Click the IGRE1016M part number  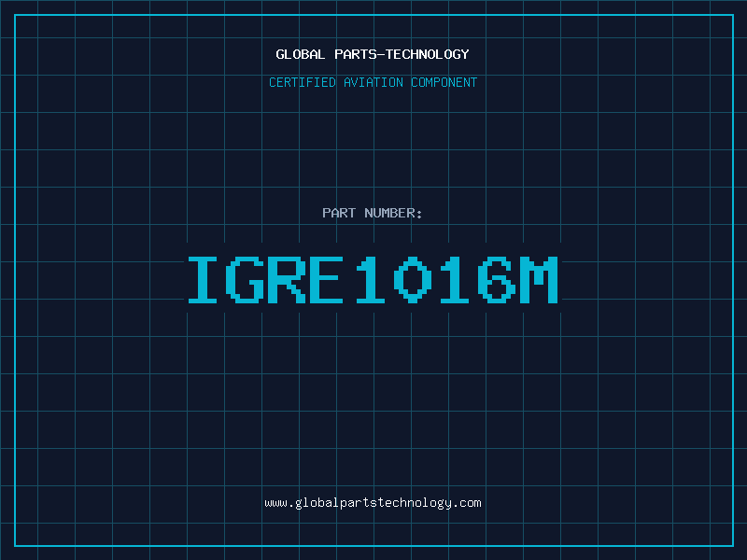(373, 279)
